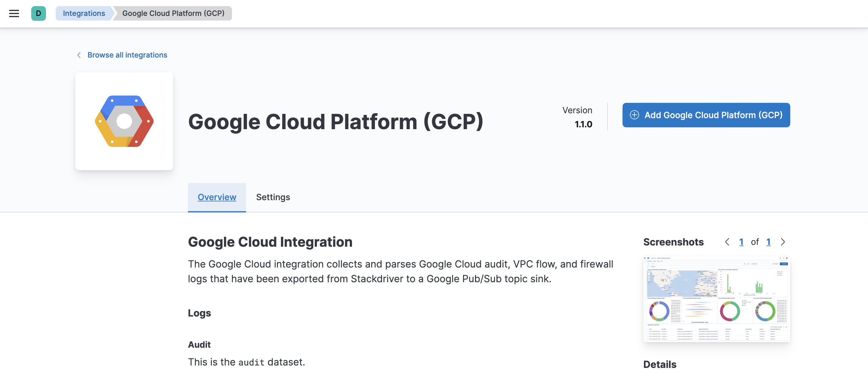Click the last '1' screenshot count link

pyautogui.click(x=768, y=242)
